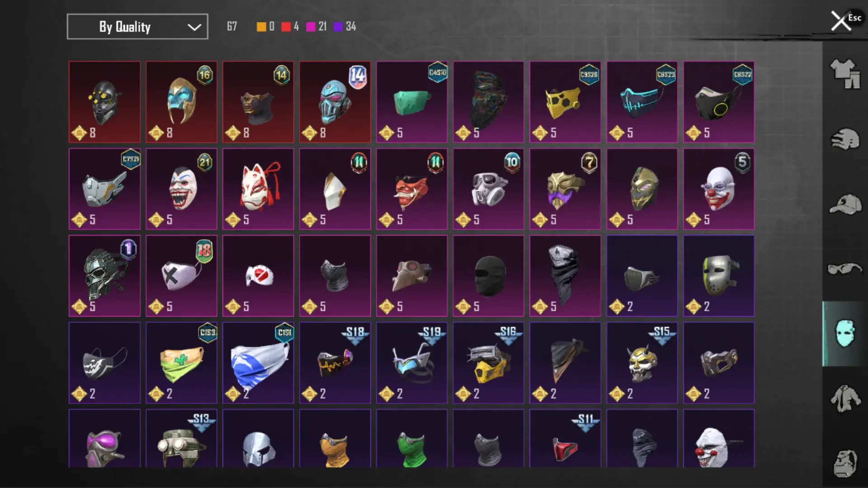This screenshot has width=868, height=488.
Task: Open the outfits category icon
Action: point(844,74)
